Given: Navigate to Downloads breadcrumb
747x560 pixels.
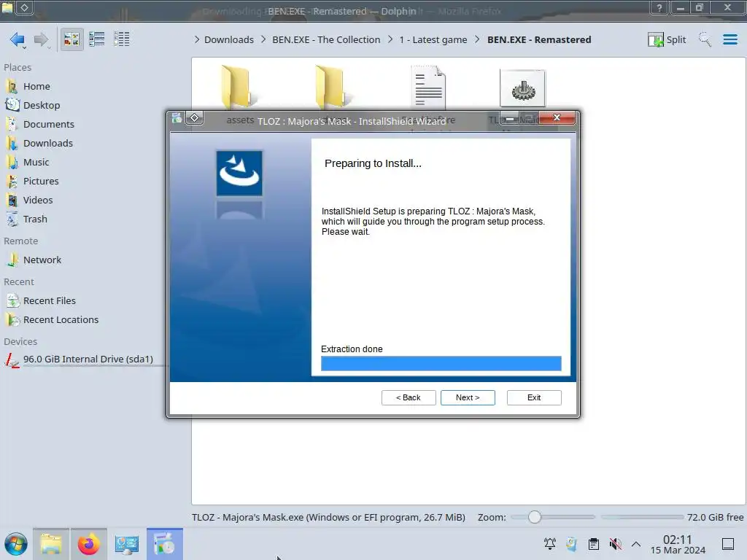Looking at the screenshot, I should [228, 39].
